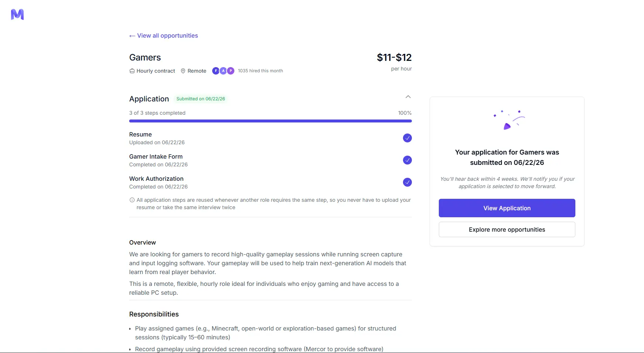Click the location pin icon next to Remote
The height and width of the screenshot is (353, 644).
pos(183,71)
